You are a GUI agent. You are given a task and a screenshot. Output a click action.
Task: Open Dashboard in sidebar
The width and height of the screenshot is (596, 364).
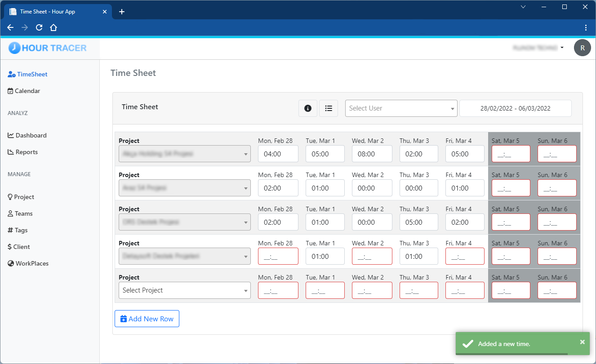(x=27, y=135)
